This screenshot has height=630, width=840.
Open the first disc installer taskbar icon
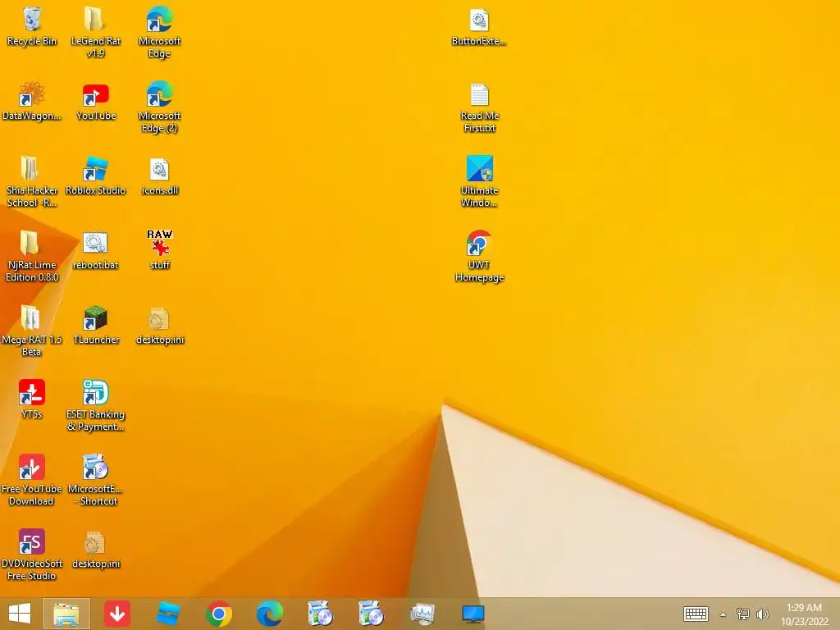pyautogui.click(x=320, y=614)
